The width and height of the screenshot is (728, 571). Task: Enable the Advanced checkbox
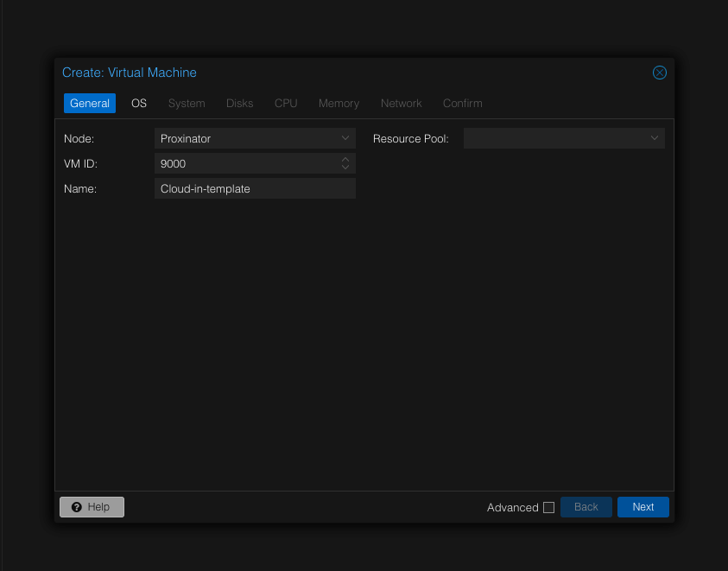click(548, 508)
